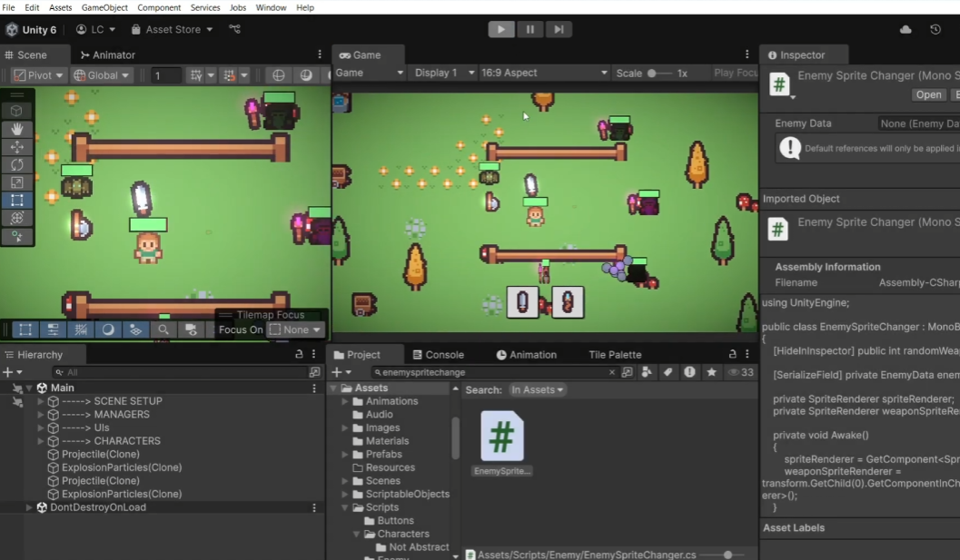This screenshot has height=560, width=960.
Task: Click the Play button
Action: 500,29
